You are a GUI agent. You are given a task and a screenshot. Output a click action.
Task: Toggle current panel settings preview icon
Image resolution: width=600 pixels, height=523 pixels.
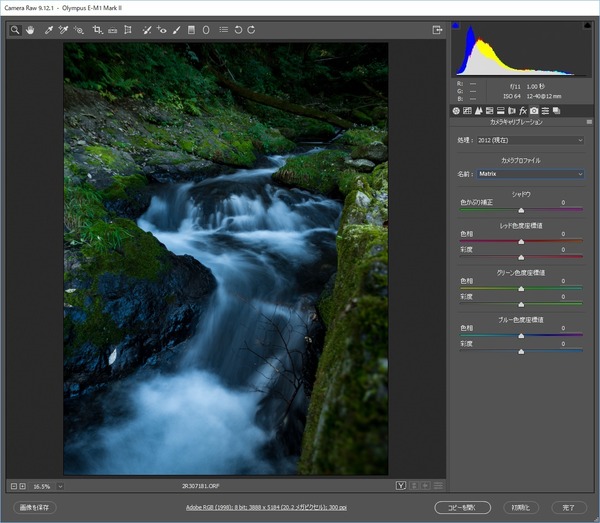[439, 486]
